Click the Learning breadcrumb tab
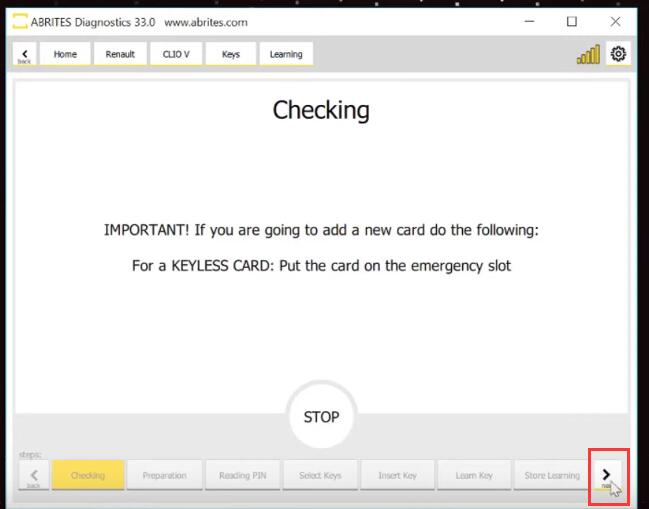This screenshot has width=649, height=509. [286, 54]
